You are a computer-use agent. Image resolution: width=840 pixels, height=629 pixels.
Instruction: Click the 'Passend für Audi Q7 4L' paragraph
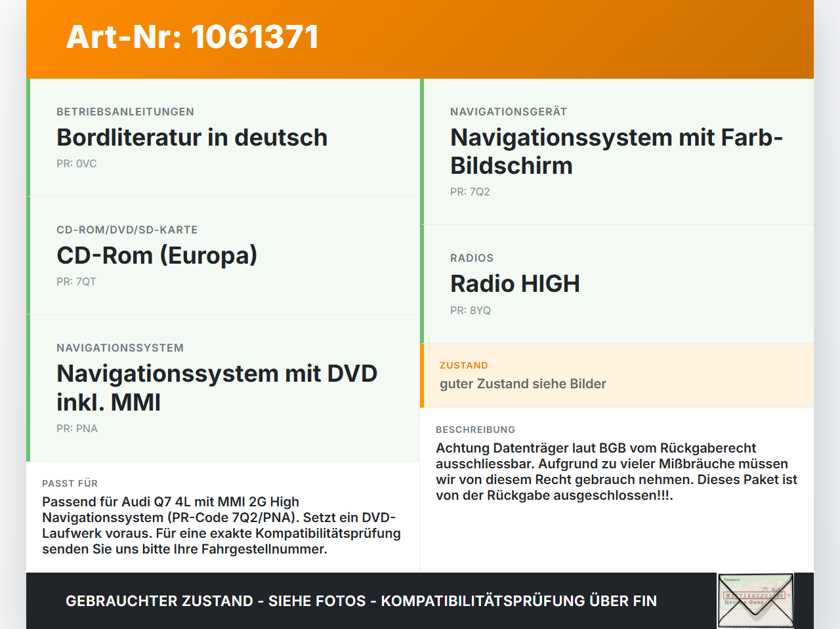tap(221, 525)
